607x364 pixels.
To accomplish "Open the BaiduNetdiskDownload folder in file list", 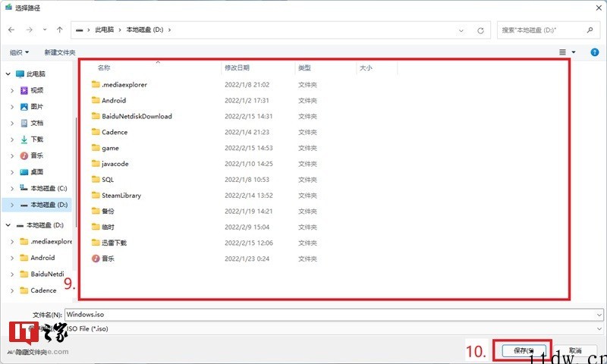I will [x=137, y=116].
